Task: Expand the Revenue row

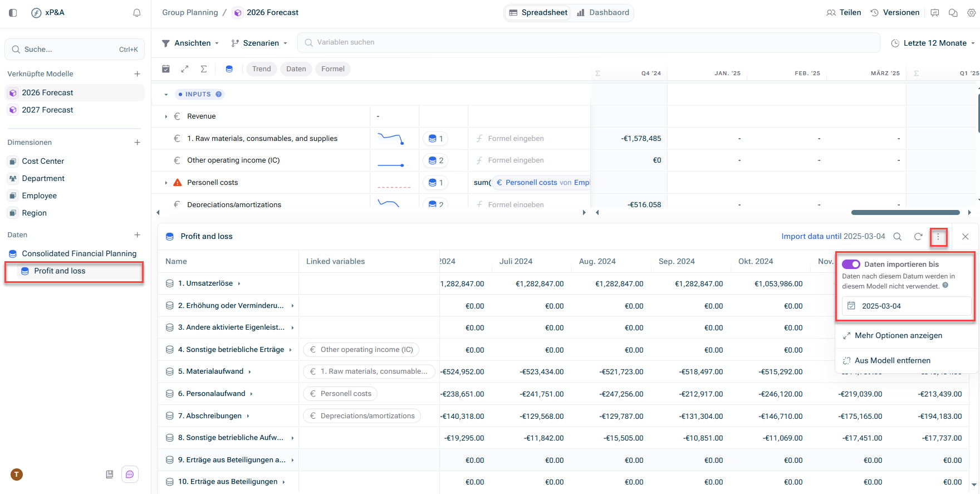Action: (166, 116)
